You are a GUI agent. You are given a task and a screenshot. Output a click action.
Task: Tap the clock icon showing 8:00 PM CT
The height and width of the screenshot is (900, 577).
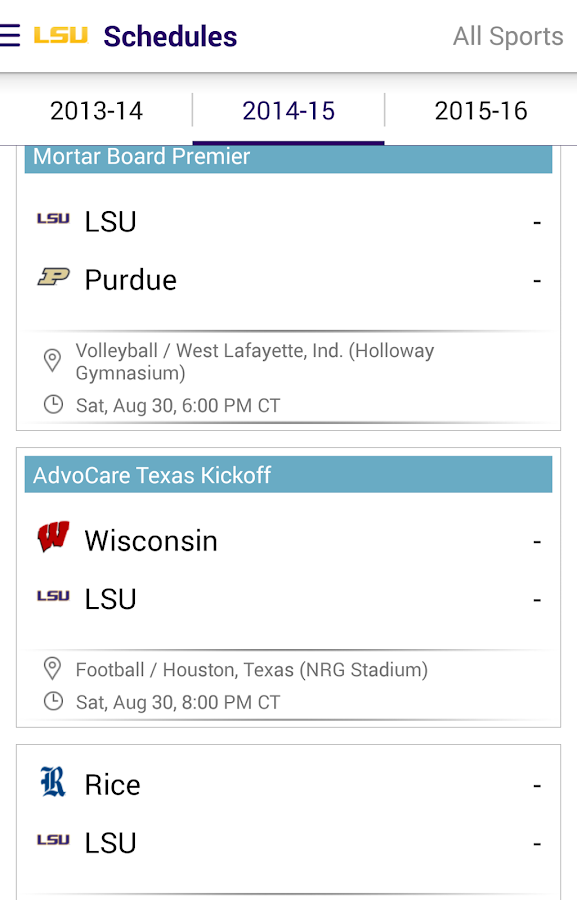point(53,702)
